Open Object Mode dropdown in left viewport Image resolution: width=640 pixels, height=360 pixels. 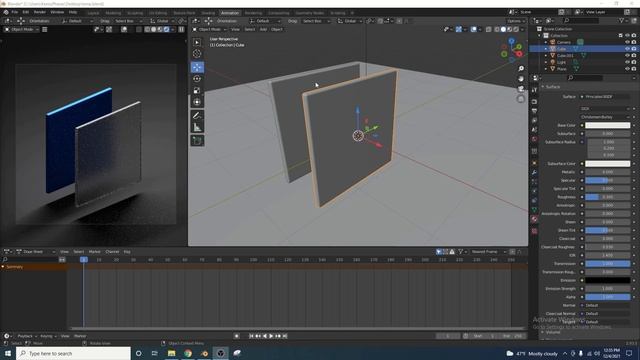pyautogui.click(x=22, y=29)
